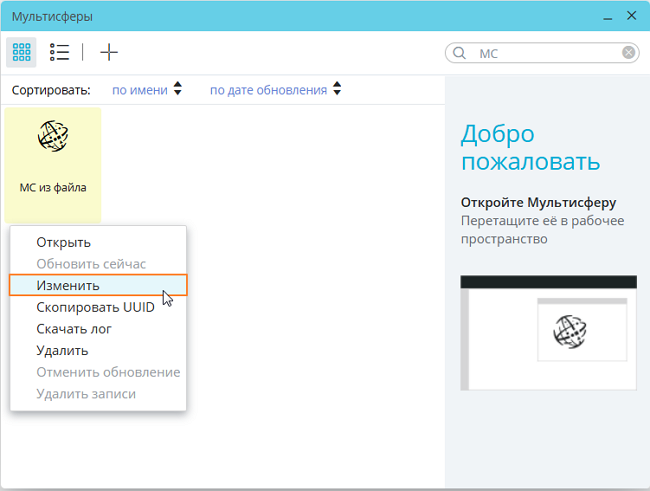Sort by update date (по дате обновления)

pos(268,90)
